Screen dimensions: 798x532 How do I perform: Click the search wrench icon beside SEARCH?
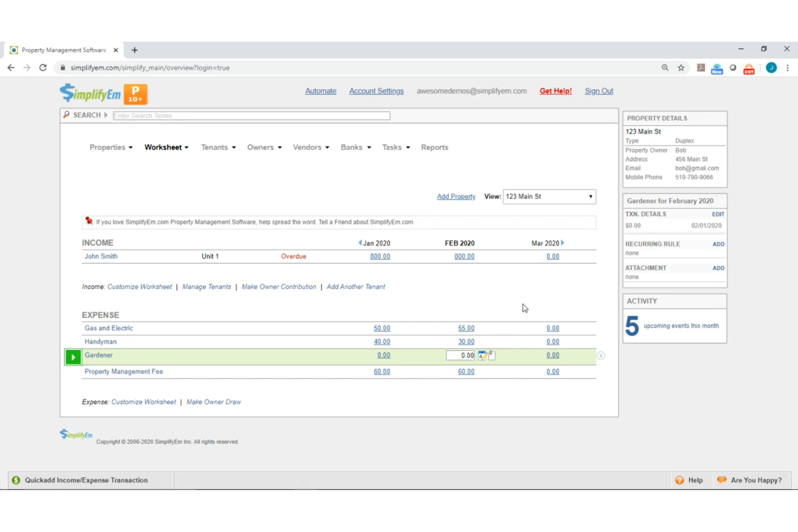point(66,115)
